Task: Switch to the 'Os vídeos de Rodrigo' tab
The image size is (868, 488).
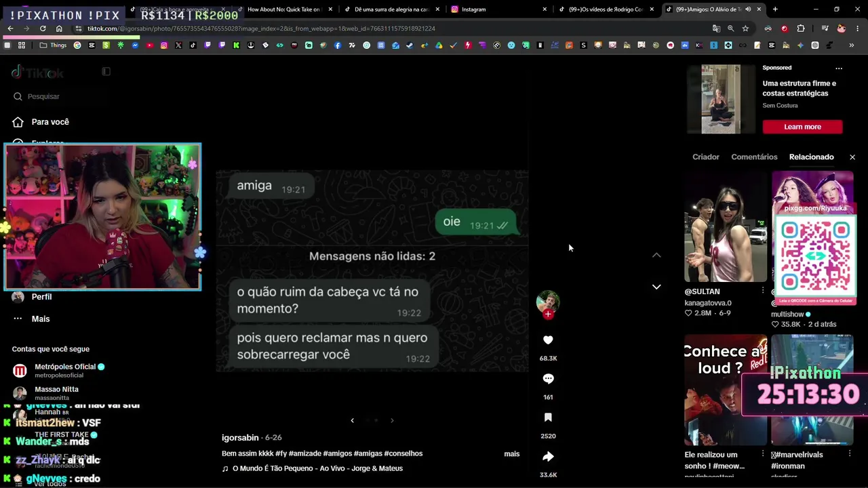Action: coord(606,9)
